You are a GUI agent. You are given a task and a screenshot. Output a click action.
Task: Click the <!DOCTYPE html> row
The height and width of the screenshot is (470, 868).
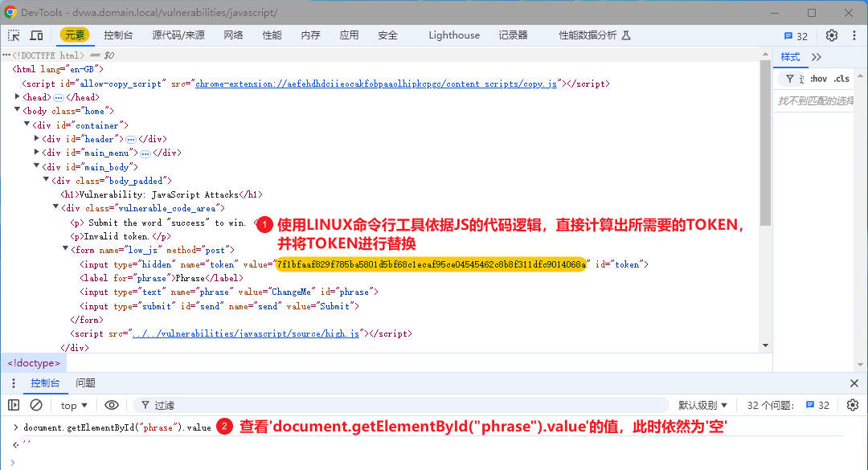point(47,55)
